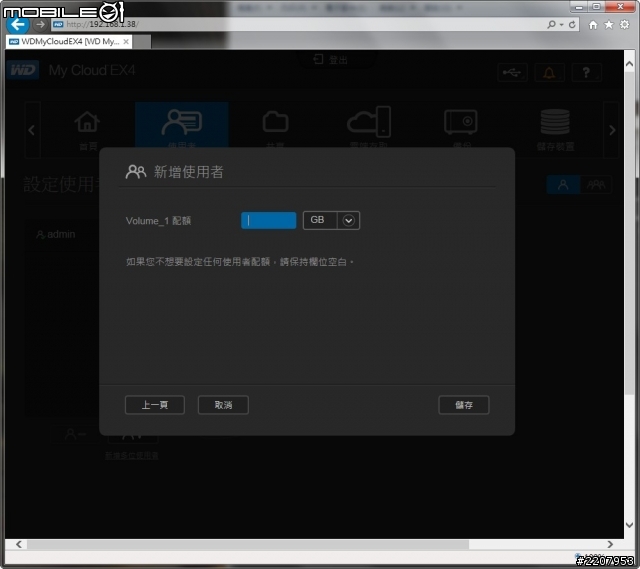Open browser home icon
The height and width of the screenshot is (569, 640).
(x=593, y=25)
